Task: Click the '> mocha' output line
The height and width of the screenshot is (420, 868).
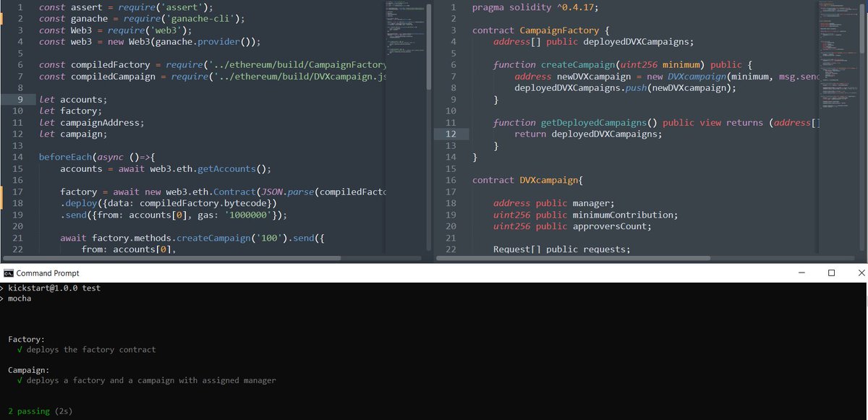Action: [16, 298]
